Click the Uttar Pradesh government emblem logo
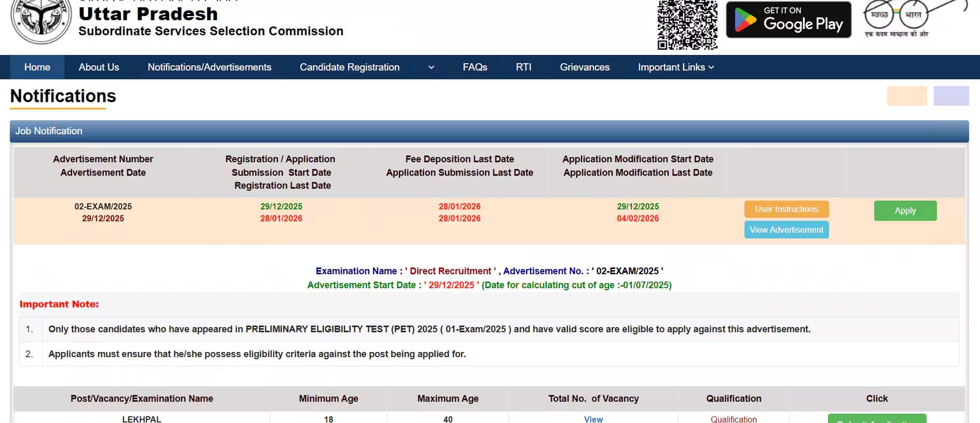This screenshot has width=980, height=423. click(40, 20)
